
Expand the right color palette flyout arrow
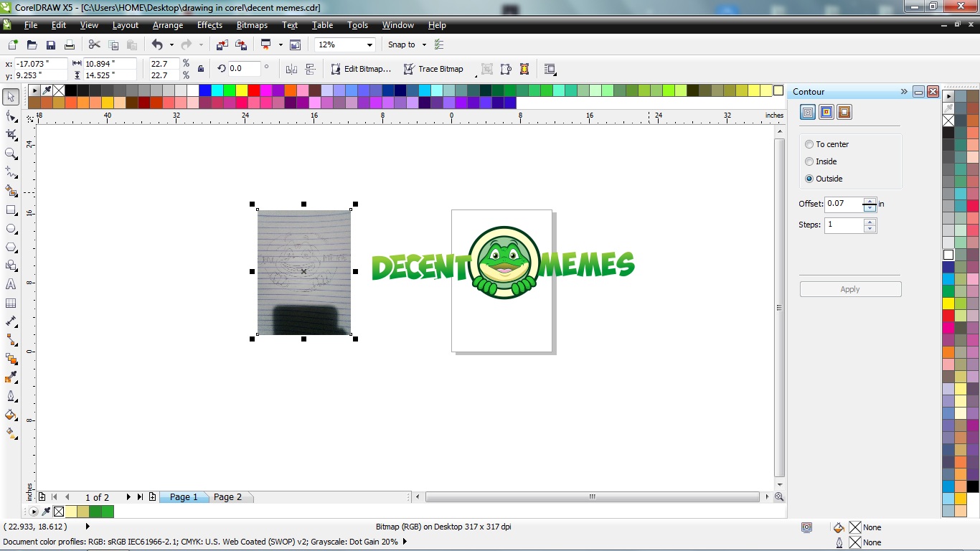coord(948,96)
